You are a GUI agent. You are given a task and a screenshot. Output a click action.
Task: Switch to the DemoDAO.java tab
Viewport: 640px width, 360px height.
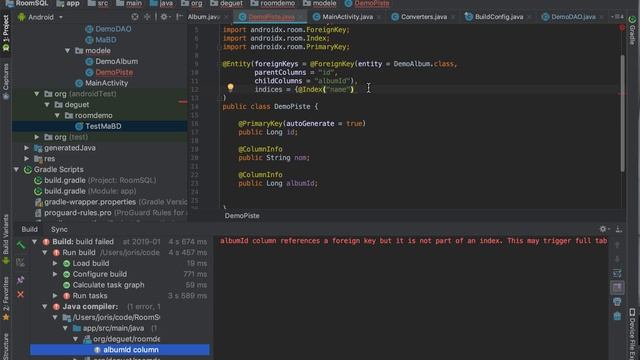572,17
